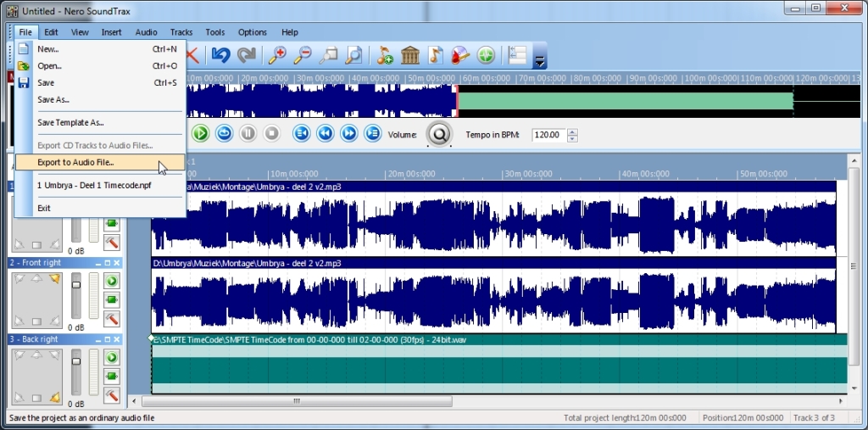Viewport: 868px width, 430px height.
Task: Click the insert audio clip note icon
Action: 385,55
